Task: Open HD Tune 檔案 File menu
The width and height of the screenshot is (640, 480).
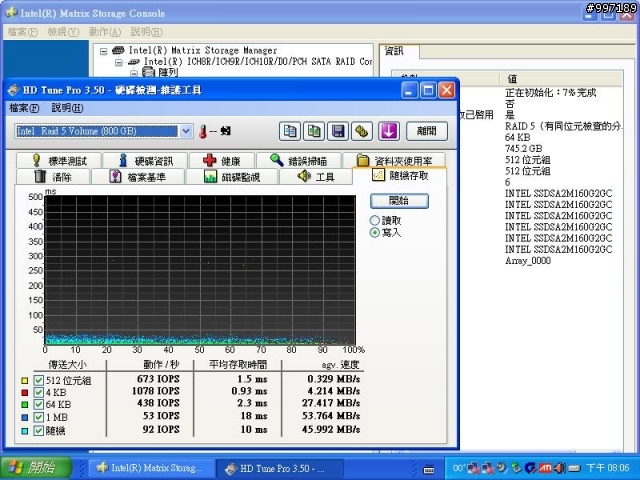Action: coord(24,108)
